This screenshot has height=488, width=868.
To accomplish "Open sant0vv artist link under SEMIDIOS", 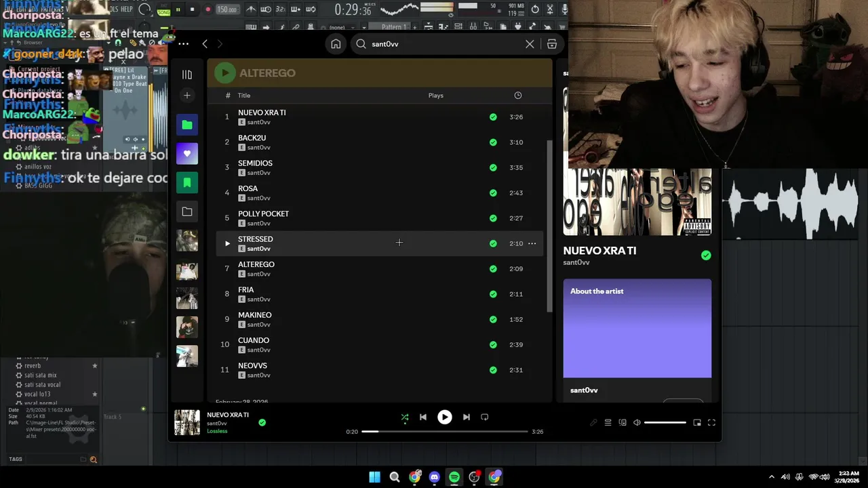I will 259,173.
